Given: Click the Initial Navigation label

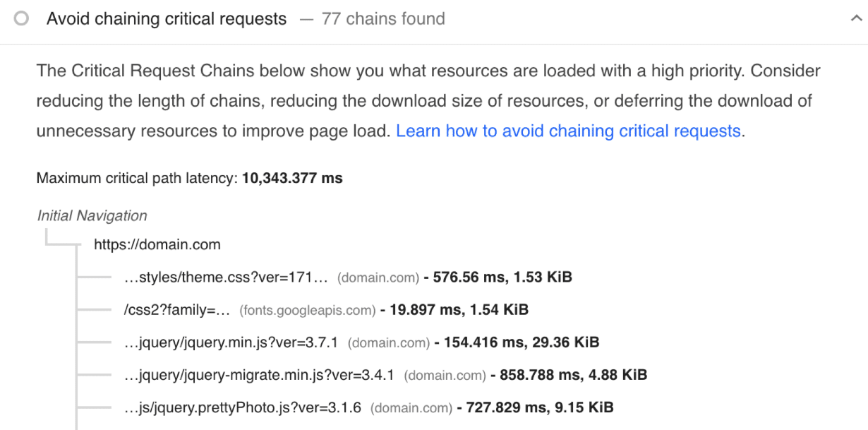Looking at the screenshot, I should [92, 215].
